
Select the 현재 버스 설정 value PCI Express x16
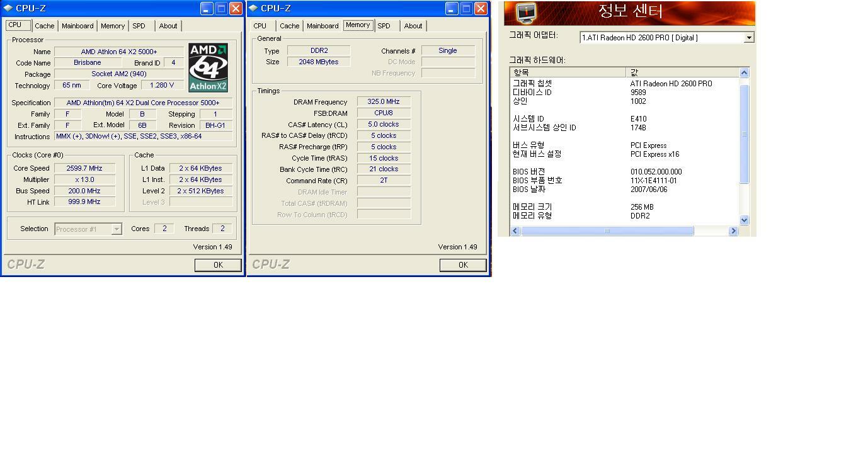654,154
